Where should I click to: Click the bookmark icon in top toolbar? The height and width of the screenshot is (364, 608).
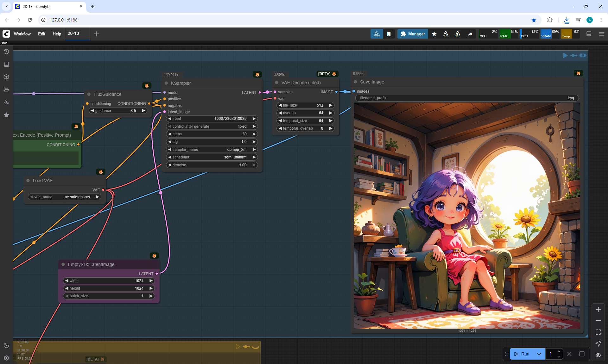(389, 34)
